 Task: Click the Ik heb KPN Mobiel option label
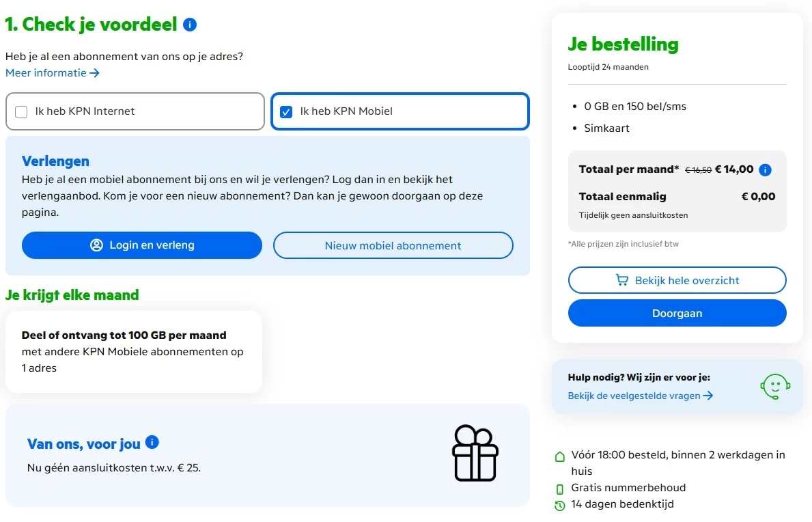[346, 111]
